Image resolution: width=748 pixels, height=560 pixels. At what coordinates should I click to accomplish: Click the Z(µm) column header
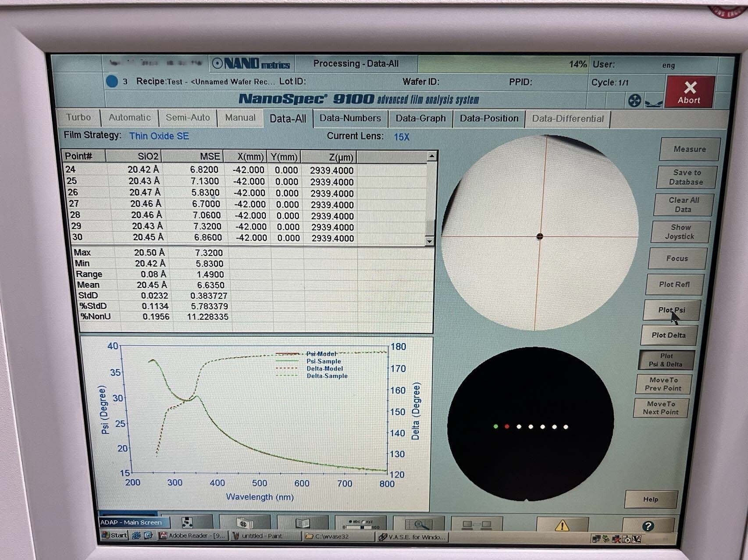(328, 157)
